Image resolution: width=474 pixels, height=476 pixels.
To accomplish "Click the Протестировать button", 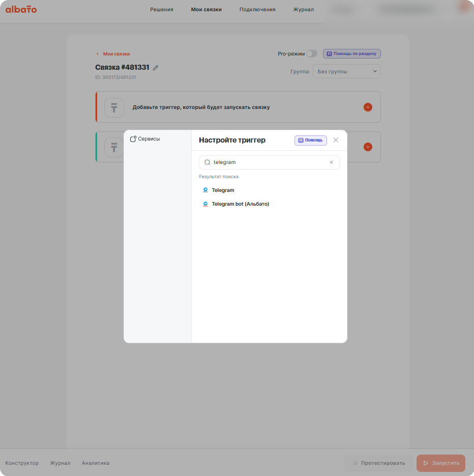I will 379,463.
